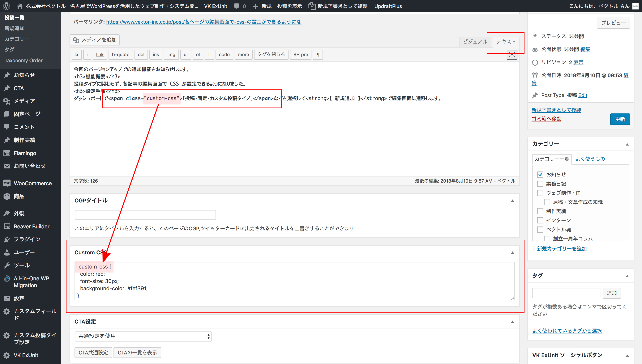Select よく使うもの tab
642x364 pixels.
point(590,159)
